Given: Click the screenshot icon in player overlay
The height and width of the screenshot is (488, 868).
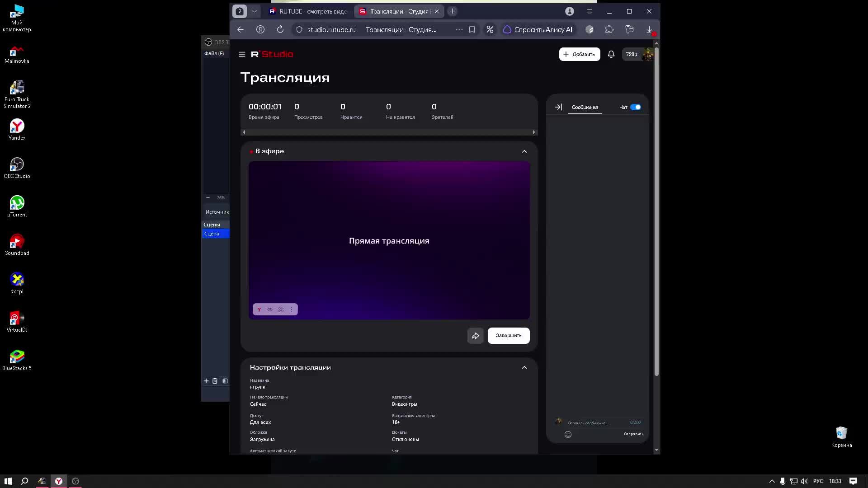Looking at the screenshot, I should click(281, 310).
